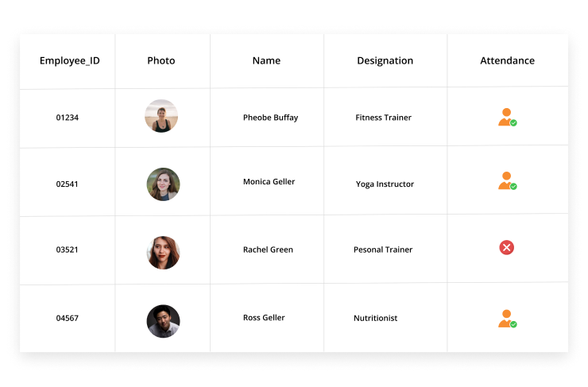Select the Photo column header
This screenshot has width=588, height=387.
[x=161, y=60]
